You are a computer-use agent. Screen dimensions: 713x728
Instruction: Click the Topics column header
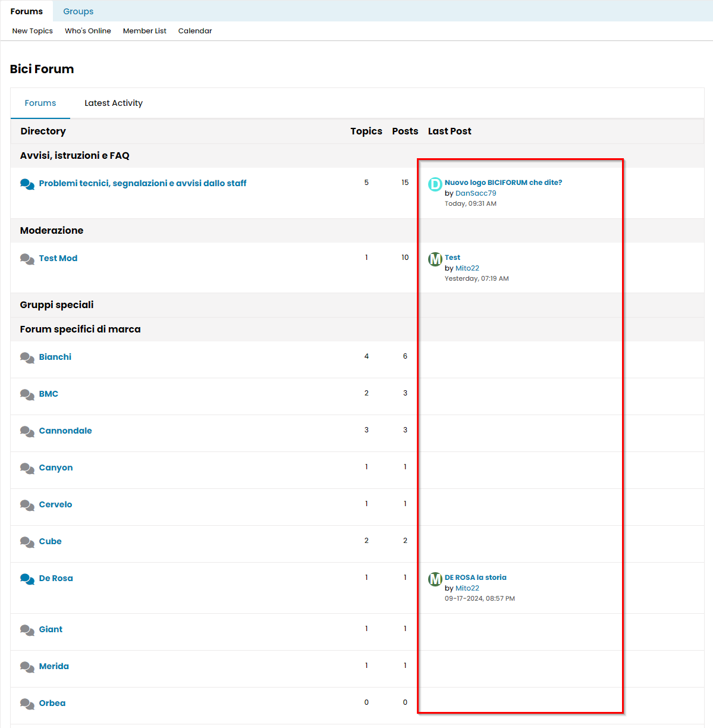(366, 131)
